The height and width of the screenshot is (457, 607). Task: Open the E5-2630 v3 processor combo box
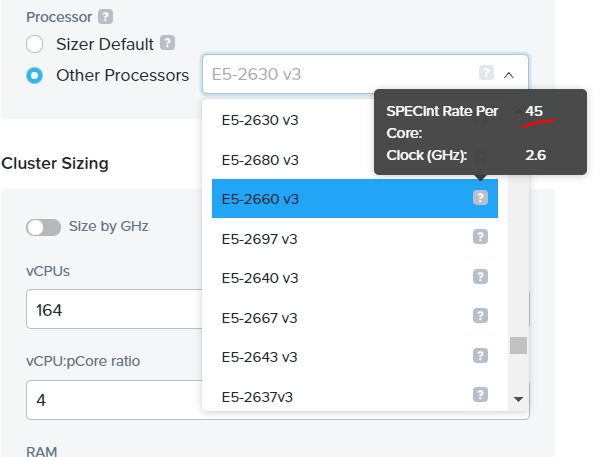tap(365, 74)
